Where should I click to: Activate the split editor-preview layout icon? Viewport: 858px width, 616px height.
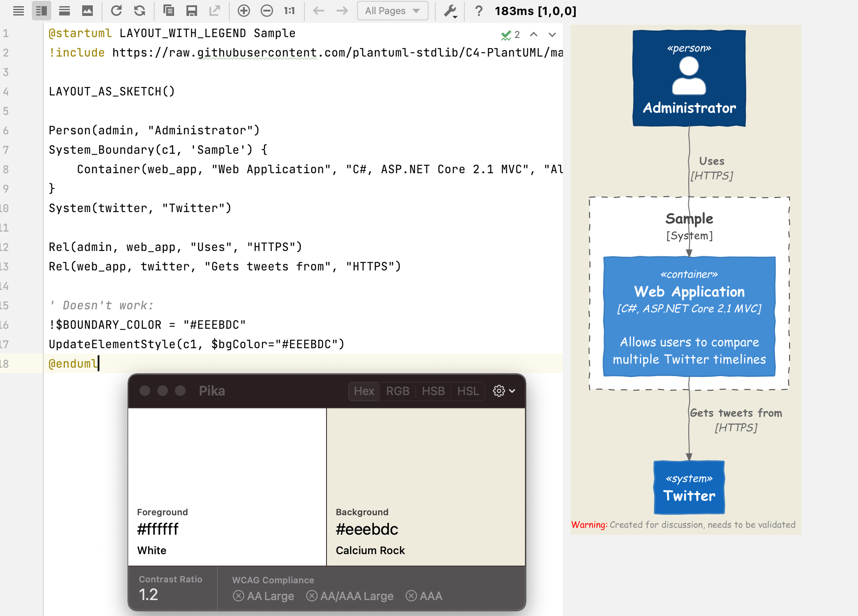pos(42,11)
